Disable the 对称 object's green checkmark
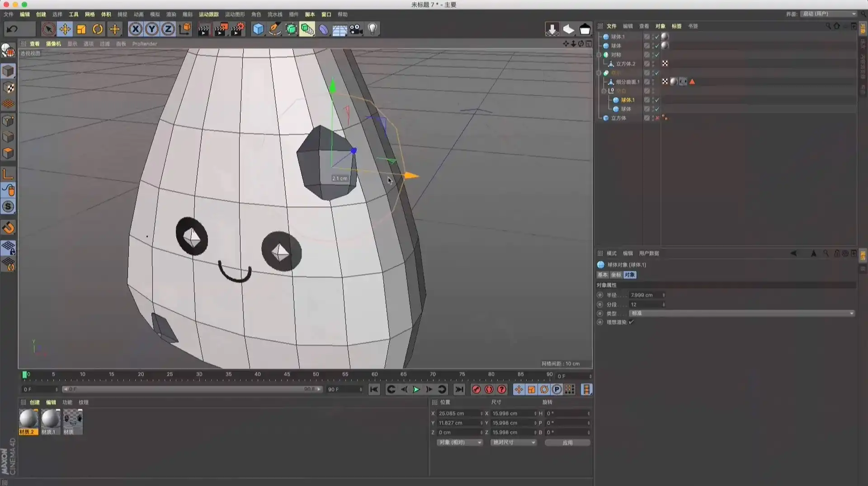868x486 pixels. point(657,55)
